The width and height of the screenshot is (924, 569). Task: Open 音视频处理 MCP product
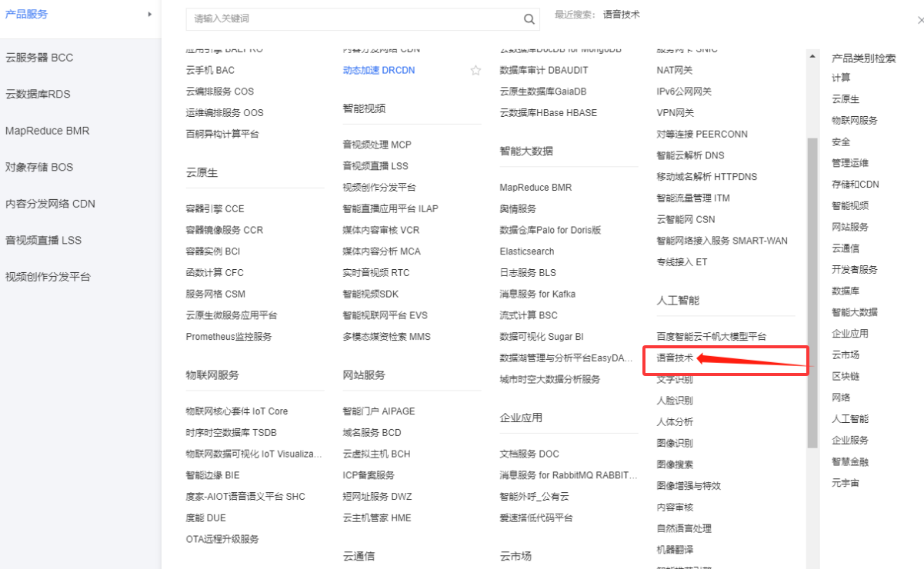point(377,145)
